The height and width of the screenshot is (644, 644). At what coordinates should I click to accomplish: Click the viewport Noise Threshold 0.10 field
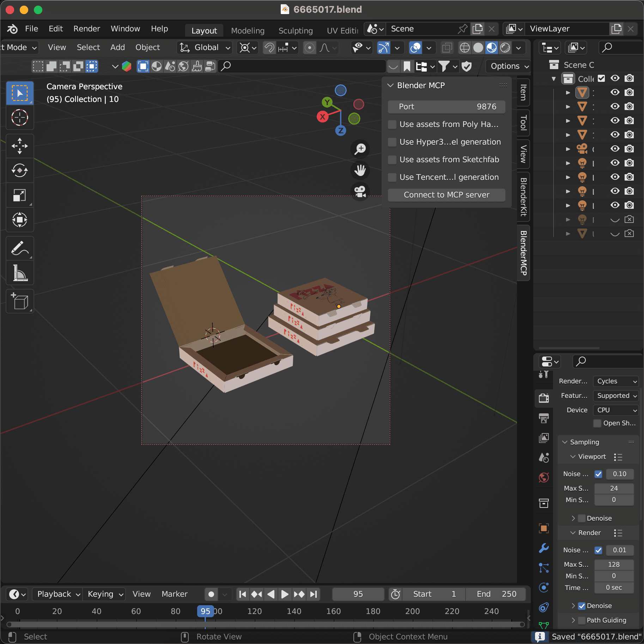pyautogui.click(x=620, y=474)
